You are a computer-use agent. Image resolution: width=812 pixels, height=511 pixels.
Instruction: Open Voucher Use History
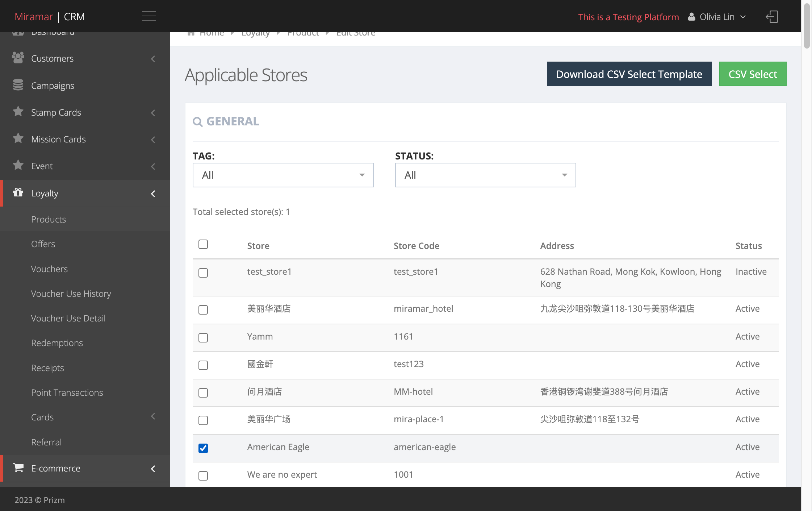pyautogui.click(x=71, y=294)
